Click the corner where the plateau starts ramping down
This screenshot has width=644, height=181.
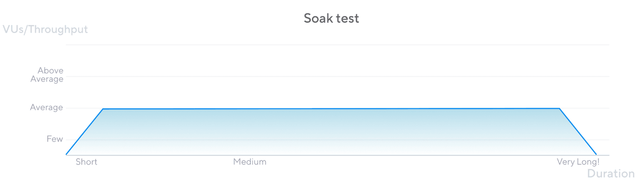[x=559, y=109]
